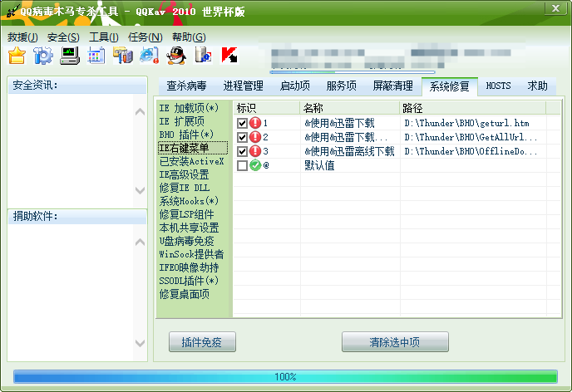Sort by the 路径 column header
Viewport: 572px width, 392px height.
point(473,108)
